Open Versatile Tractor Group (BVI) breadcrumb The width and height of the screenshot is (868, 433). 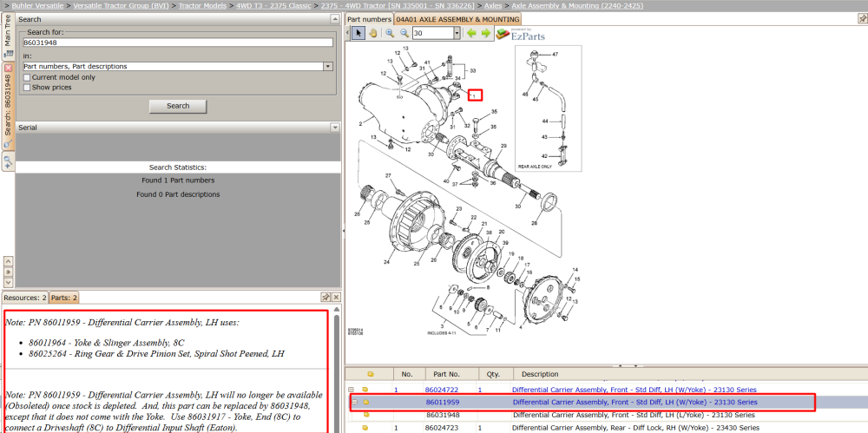122,5
